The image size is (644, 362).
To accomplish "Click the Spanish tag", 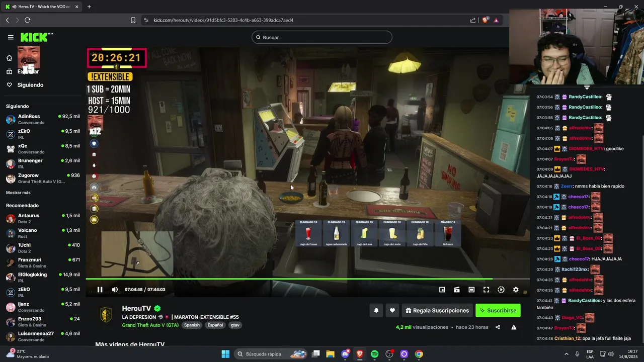I will coord(192,325).
